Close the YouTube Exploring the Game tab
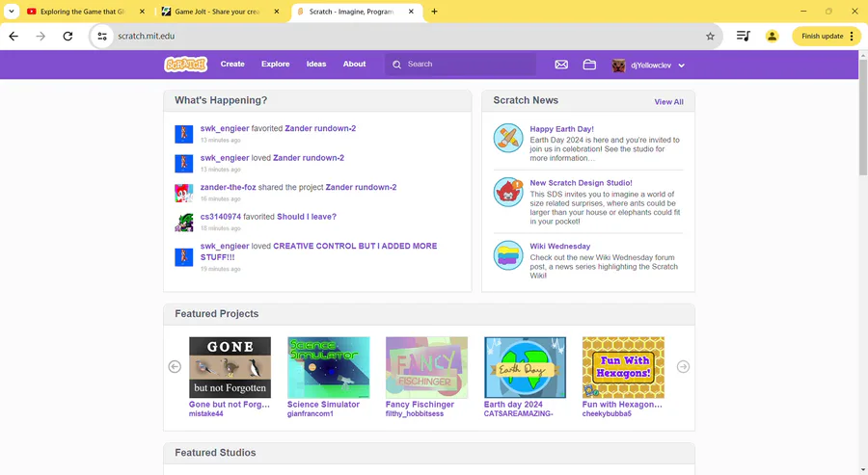868x475 pixels. [x=143, y=11]
